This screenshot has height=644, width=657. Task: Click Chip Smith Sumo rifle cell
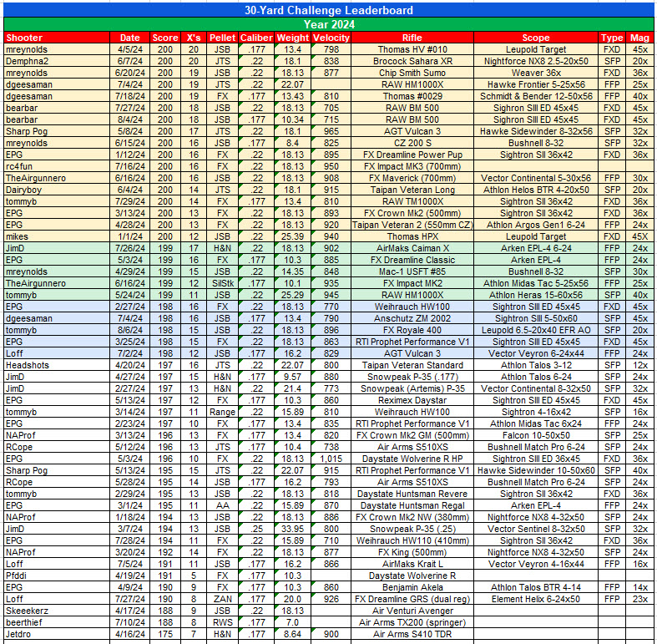click(412, 73)
